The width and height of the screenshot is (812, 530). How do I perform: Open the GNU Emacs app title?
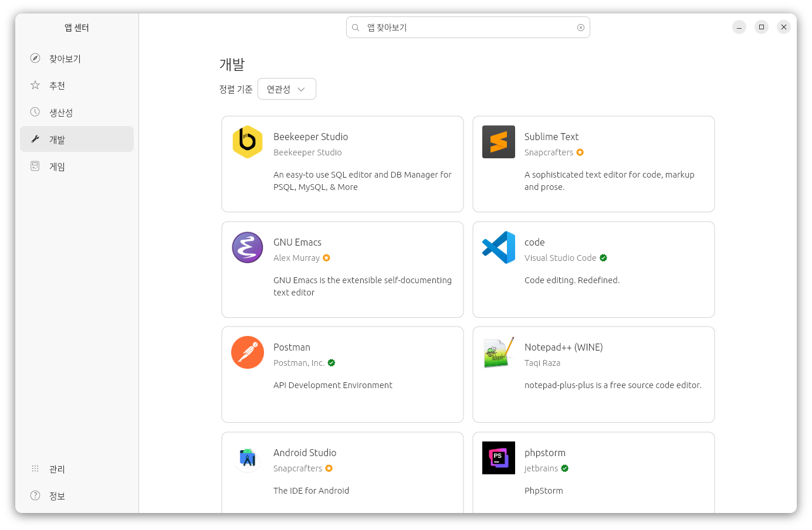297,242
